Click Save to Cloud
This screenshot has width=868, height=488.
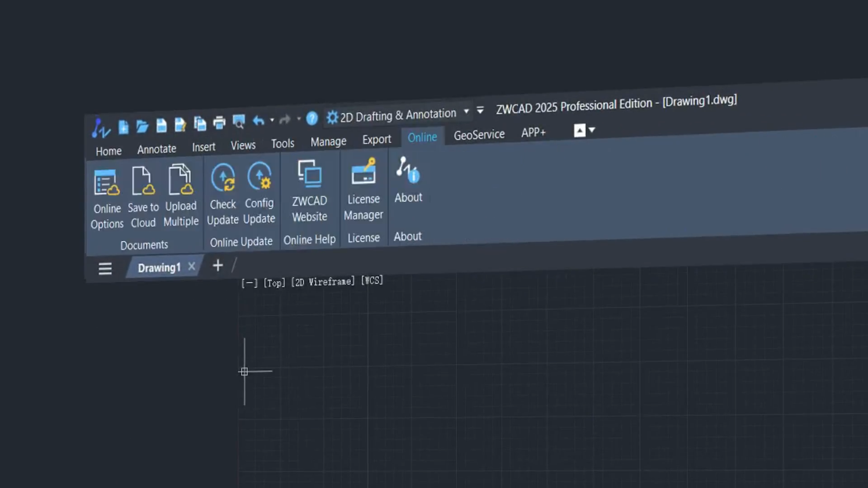click(x=143, y=197)
